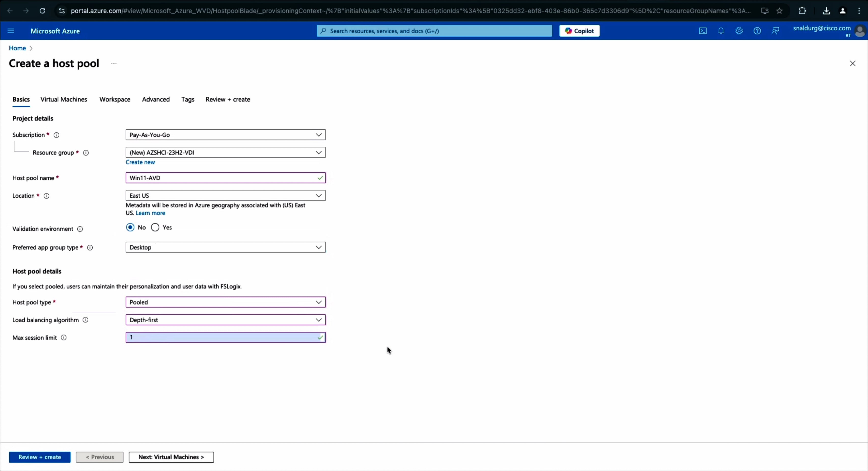868x471 pixels.
Task: Open the browser downloads icon
Action: tap(826, 11)
